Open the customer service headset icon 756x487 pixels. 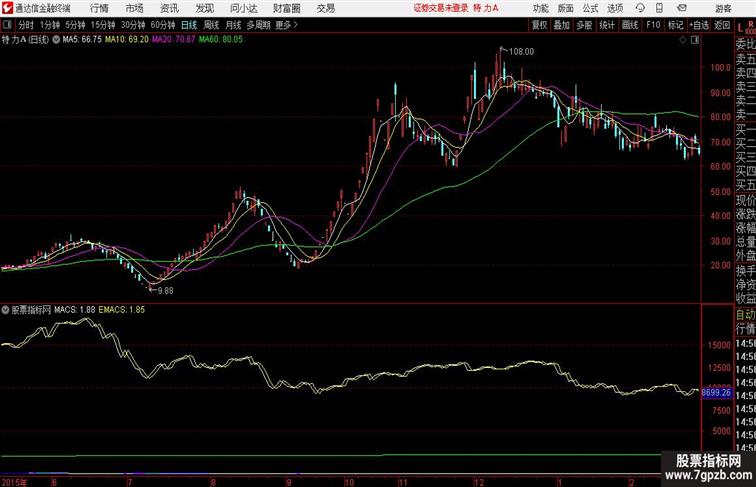[x=640, y=8]
